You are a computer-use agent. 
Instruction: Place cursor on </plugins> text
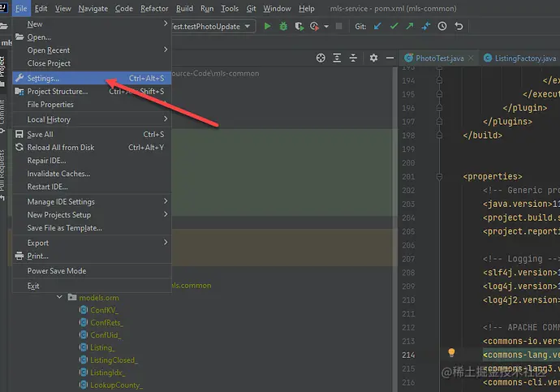point(507,122)
